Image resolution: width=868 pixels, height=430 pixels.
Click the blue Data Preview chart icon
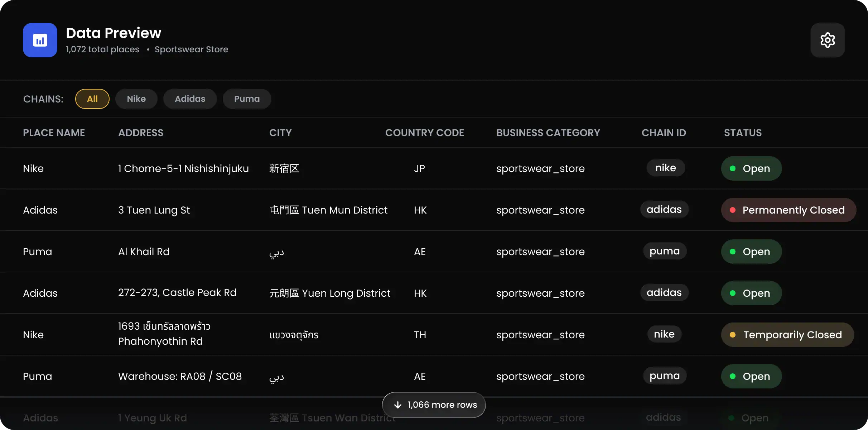40,40
